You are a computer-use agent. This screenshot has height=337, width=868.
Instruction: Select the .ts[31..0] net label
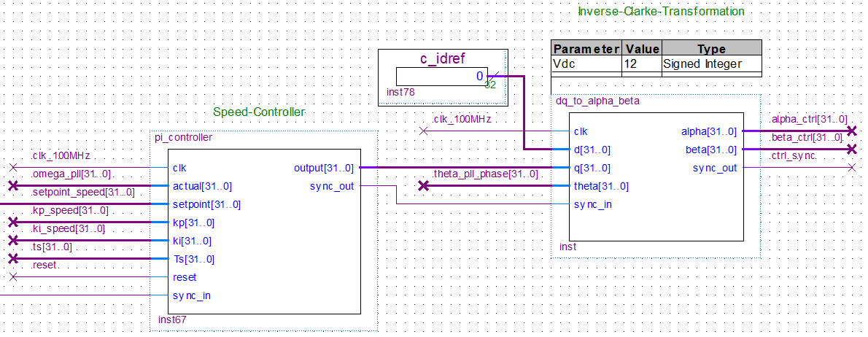click(52, 247)
